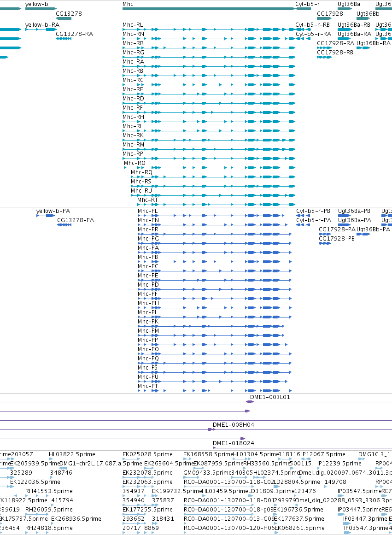Click the Mhc-RA transcript label
This screenshot has height=535, width=392.
pyautogui.click(x=133, y=62)
